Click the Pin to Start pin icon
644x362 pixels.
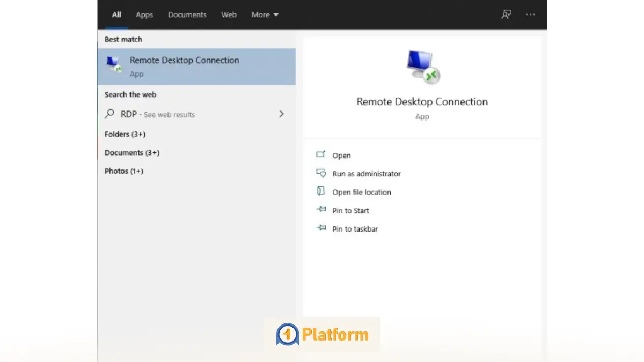pos(321,210)
